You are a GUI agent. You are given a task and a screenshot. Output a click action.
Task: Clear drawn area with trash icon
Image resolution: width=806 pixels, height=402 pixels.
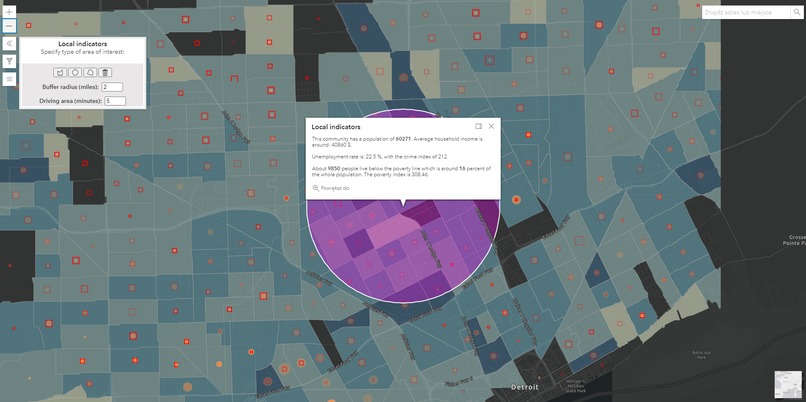(105, 72)
